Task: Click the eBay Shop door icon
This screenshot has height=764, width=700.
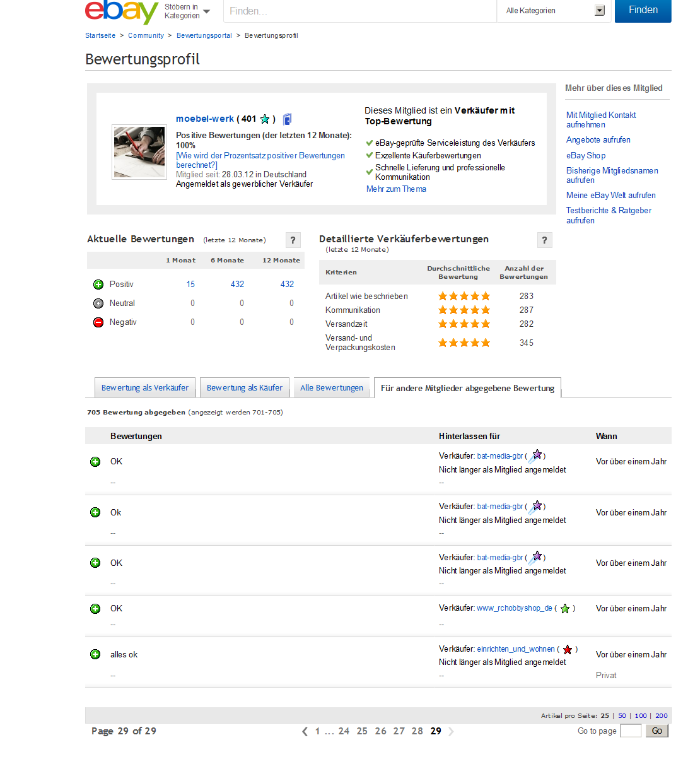Action: (x=287, y=119)
